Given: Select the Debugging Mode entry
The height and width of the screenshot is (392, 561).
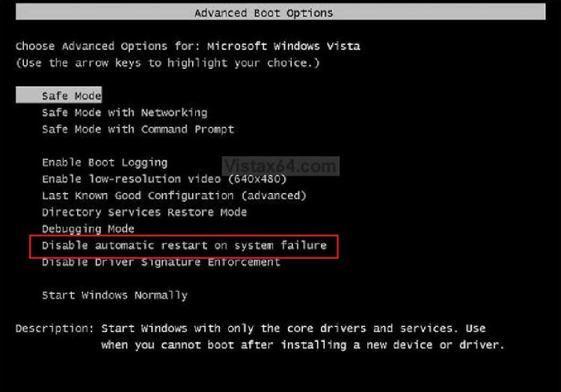Looking at the screenshot, I should pyautogui.click(x=88, y=228).
